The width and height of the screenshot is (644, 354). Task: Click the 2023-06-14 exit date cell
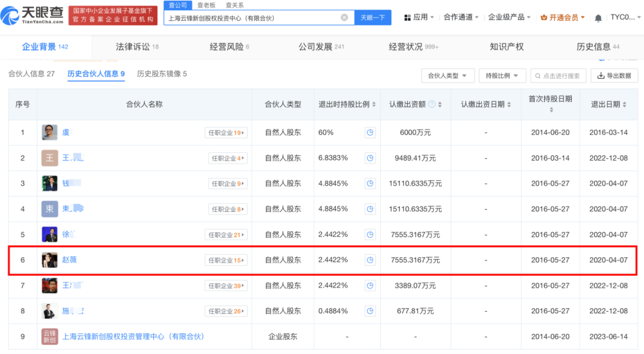(x=608, y=336)
